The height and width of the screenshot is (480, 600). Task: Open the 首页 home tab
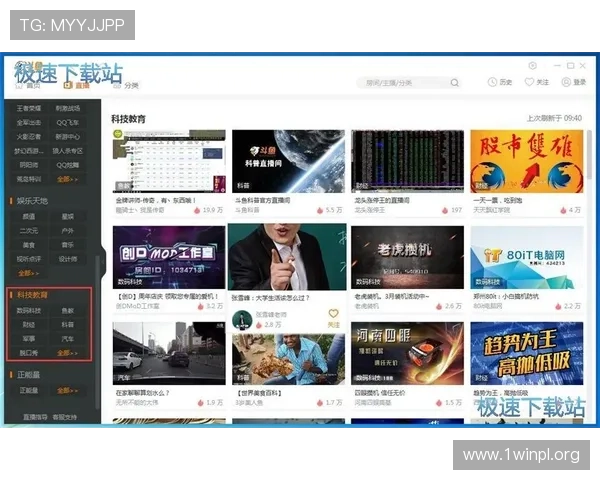click(x=28, y=85)
